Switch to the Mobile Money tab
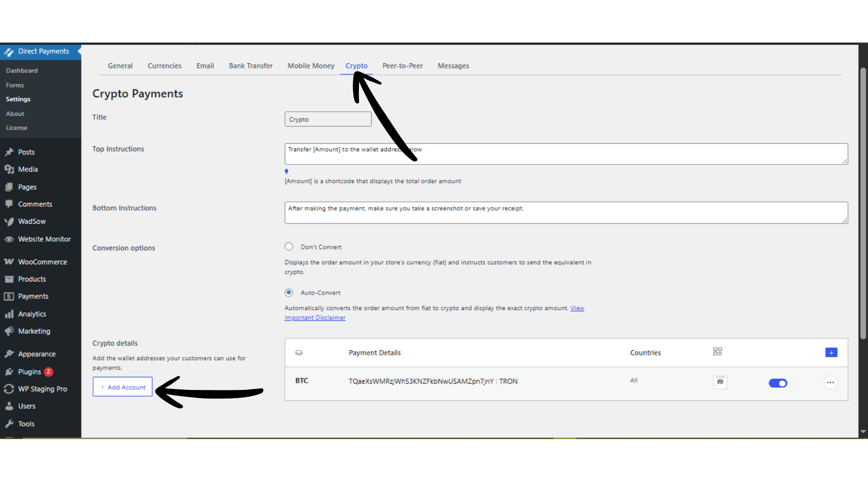This screenshot has width=868, height=488. coord(311,66)
